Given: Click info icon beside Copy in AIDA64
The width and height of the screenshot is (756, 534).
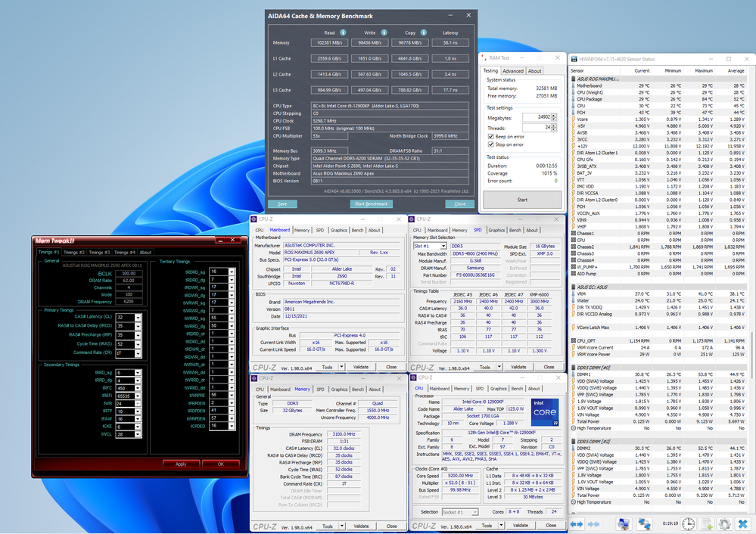Looking at the screenshot, I should point(423,33).
